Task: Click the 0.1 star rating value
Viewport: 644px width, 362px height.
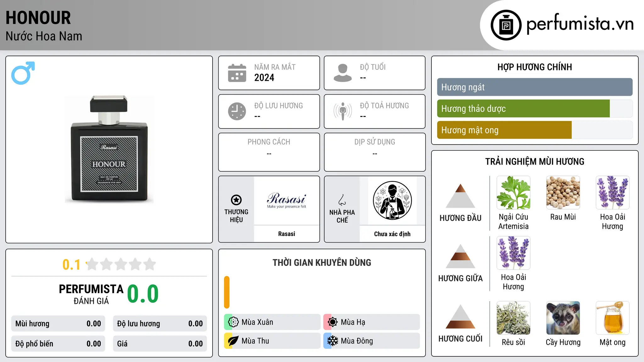Action: (71, 265)
